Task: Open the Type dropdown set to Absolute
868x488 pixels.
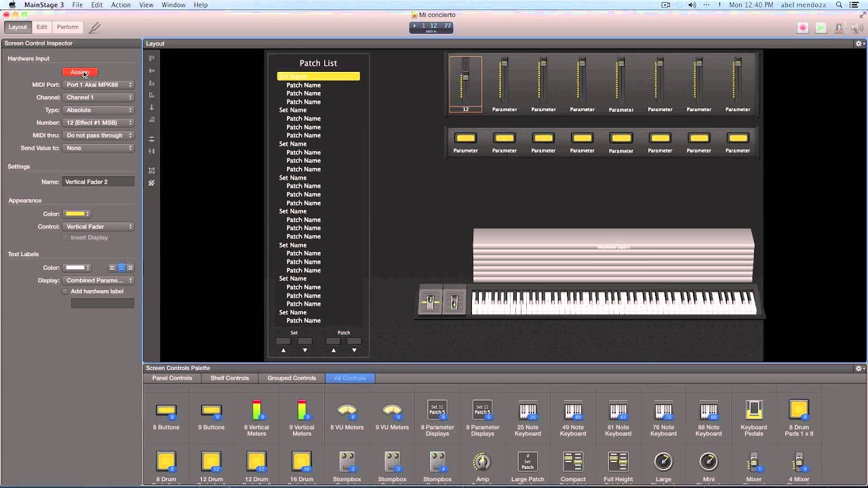Action: click(x=98, y=110)
